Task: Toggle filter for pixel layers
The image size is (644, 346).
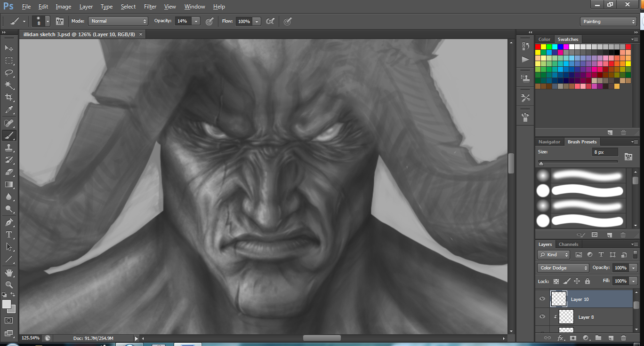Action: tap(579, 255)
